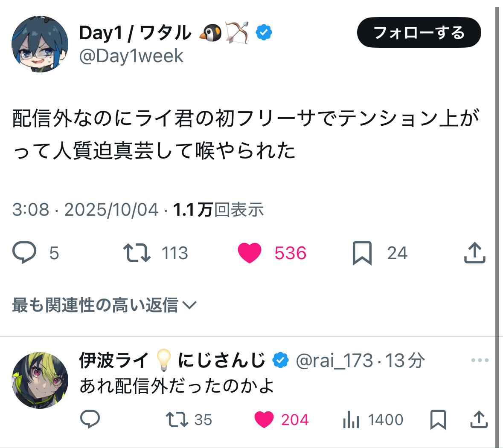Click the 1.1万回表示 view count
Screen dimensions: 503x448
pos(218,210)
